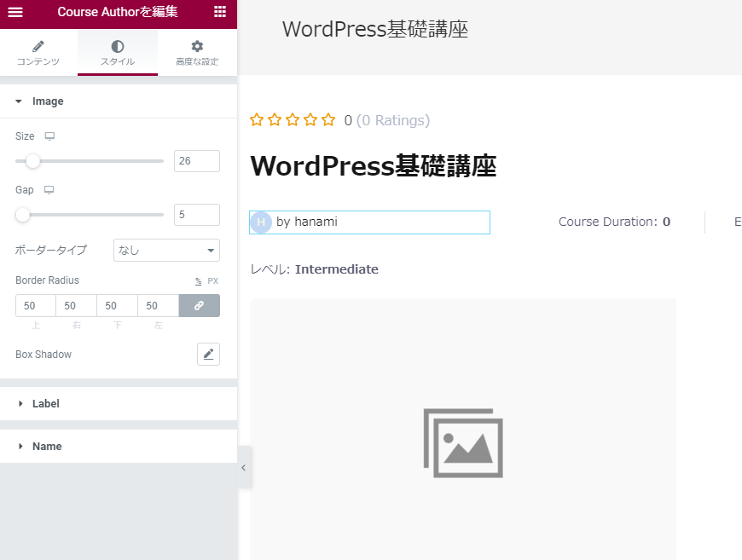Collapse the editor side panel with the arrow
The image size is (742, 560).
243,467
